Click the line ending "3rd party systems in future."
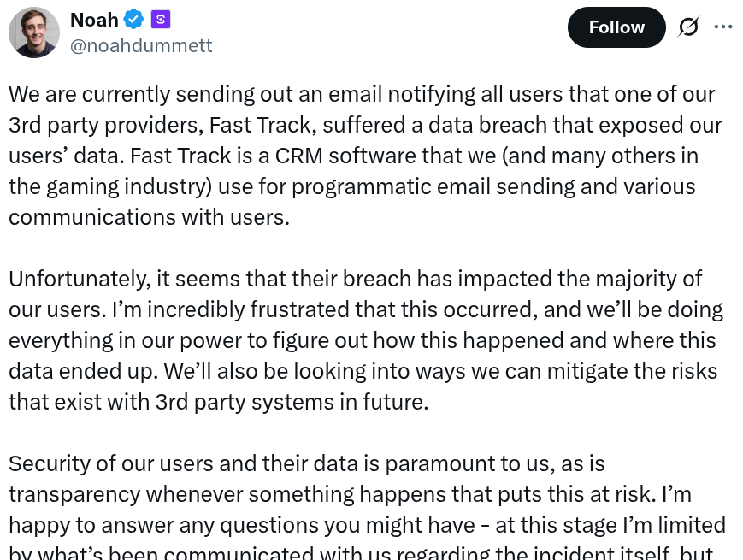Image resolution: width=743 pixels, height=560 pixels. (218, 402)
